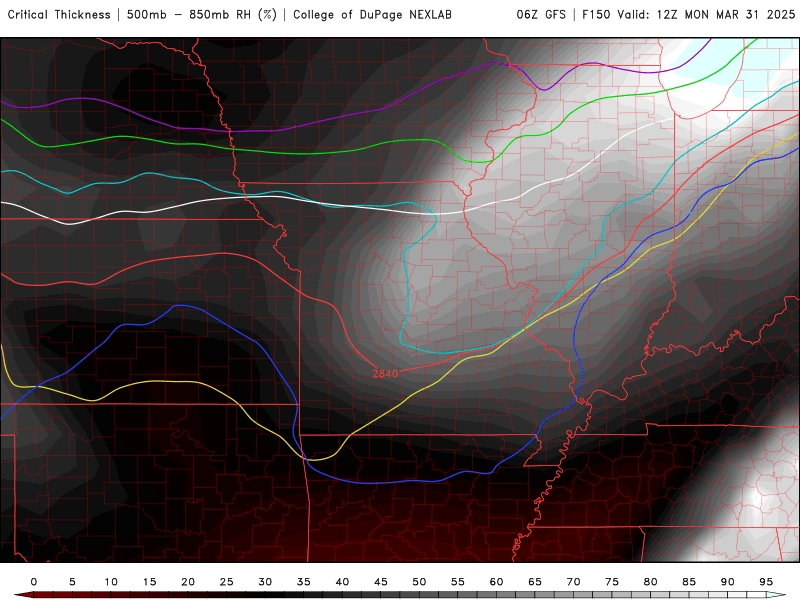Click the 10 value on the color scale

point(111,582)
